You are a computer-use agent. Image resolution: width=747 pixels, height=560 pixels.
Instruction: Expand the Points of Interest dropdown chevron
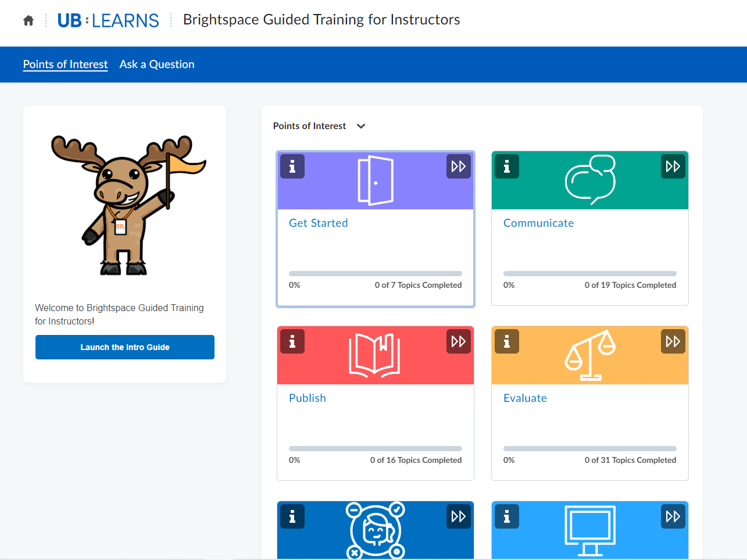tap(361, 126)
